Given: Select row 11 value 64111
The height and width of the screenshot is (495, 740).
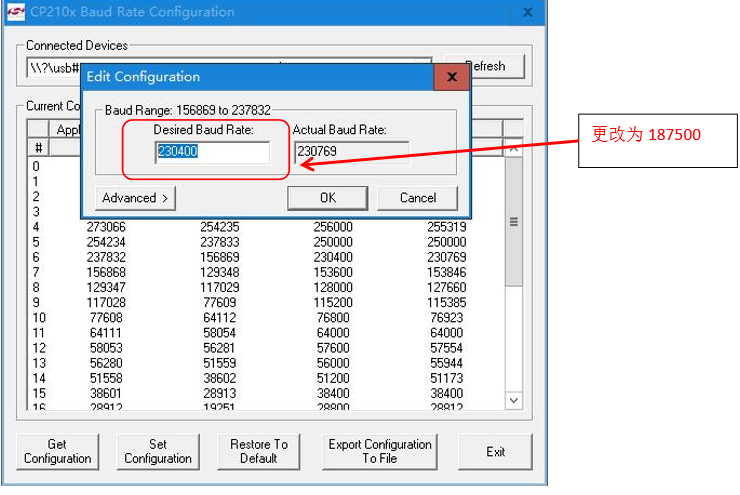Looking at the screenshot, I should [x=106, y=333].
